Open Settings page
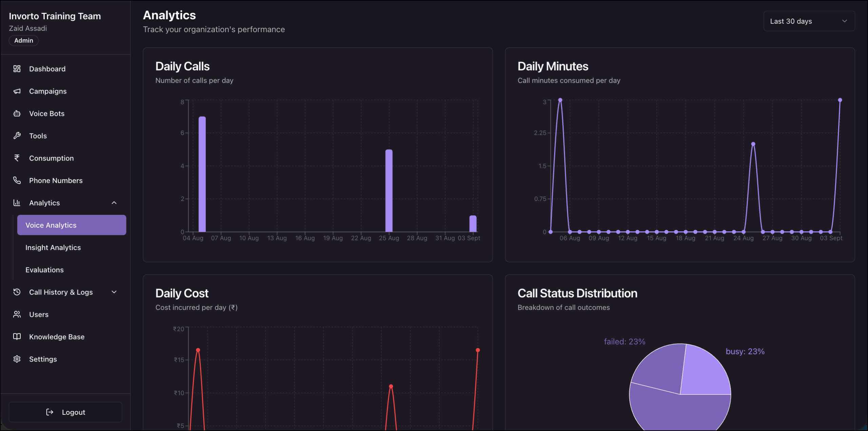Viewport: 868px width, 431px height. [65, 359]
